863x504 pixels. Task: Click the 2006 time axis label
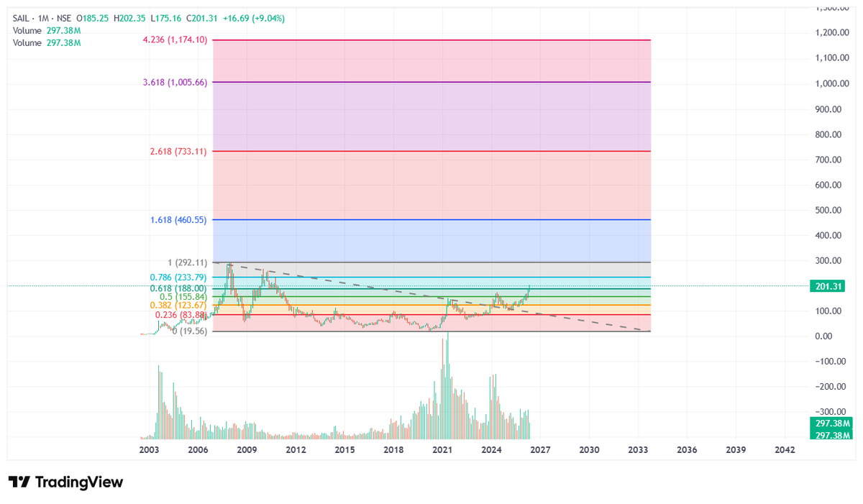[x=198, y=449]
